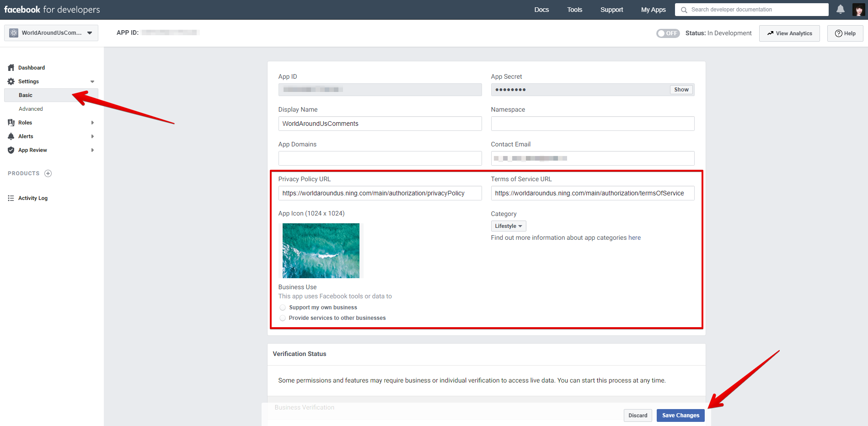Open the Tools menu
This screenshot has height=426, width=868.
(575, 10)
